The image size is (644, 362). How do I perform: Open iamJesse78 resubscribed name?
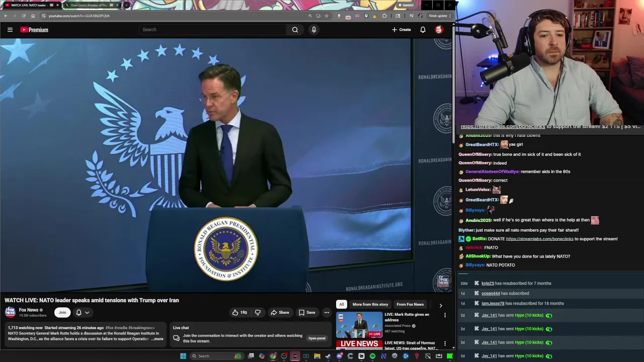(493, 304)
